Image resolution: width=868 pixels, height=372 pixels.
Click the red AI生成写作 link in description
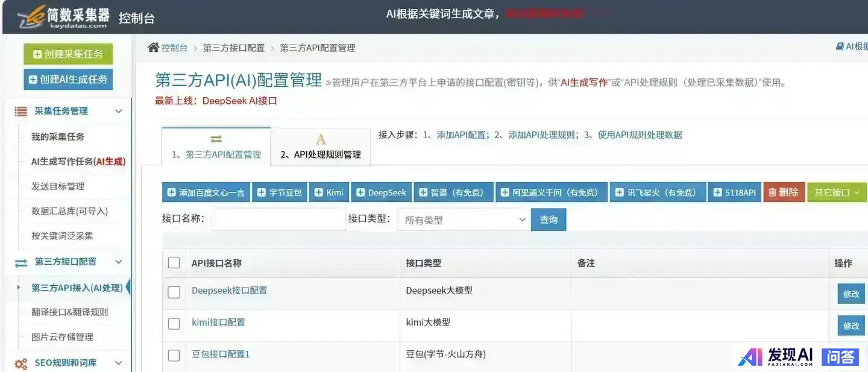(x=584, y=83)
